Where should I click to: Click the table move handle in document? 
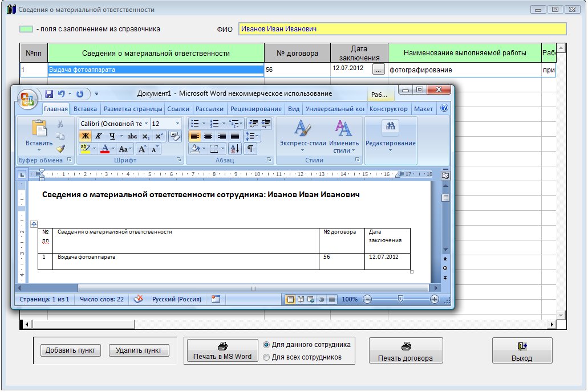click(x=34, y=224)
